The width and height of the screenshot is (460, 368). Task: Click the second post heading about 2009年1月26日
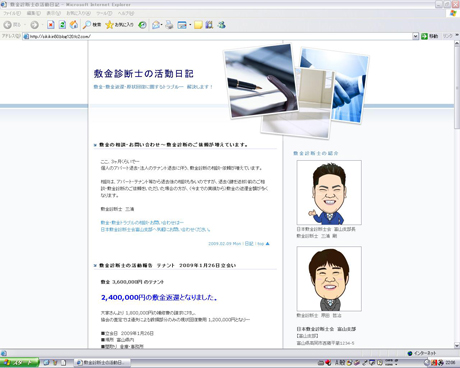[168, 265]
